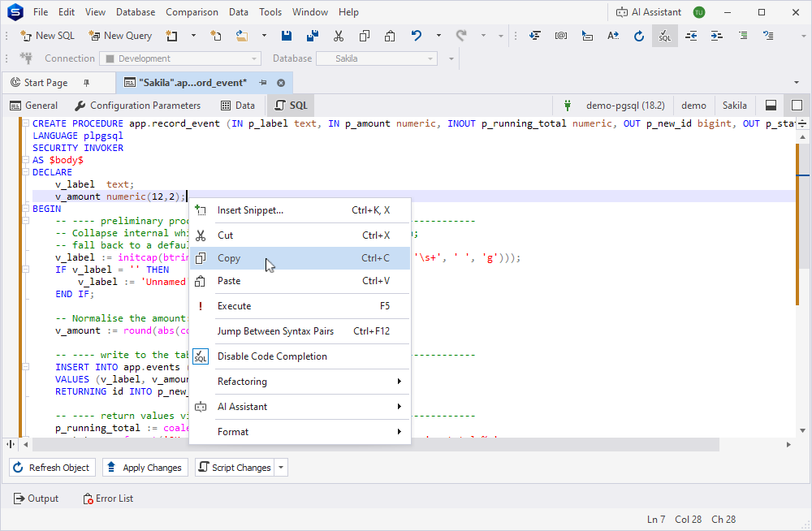Viewport: 812px width, 531px height.
Task: Collapse the DECLARE code section
Action: 25,172
